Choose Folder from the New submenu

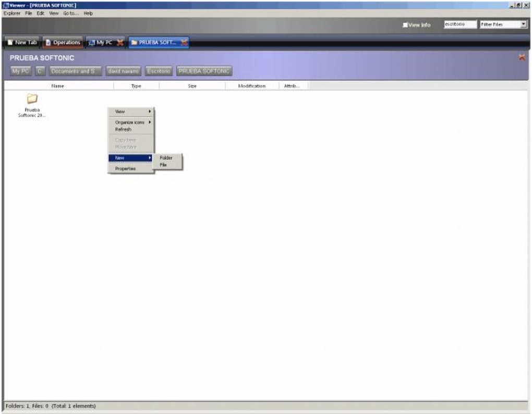166,157
